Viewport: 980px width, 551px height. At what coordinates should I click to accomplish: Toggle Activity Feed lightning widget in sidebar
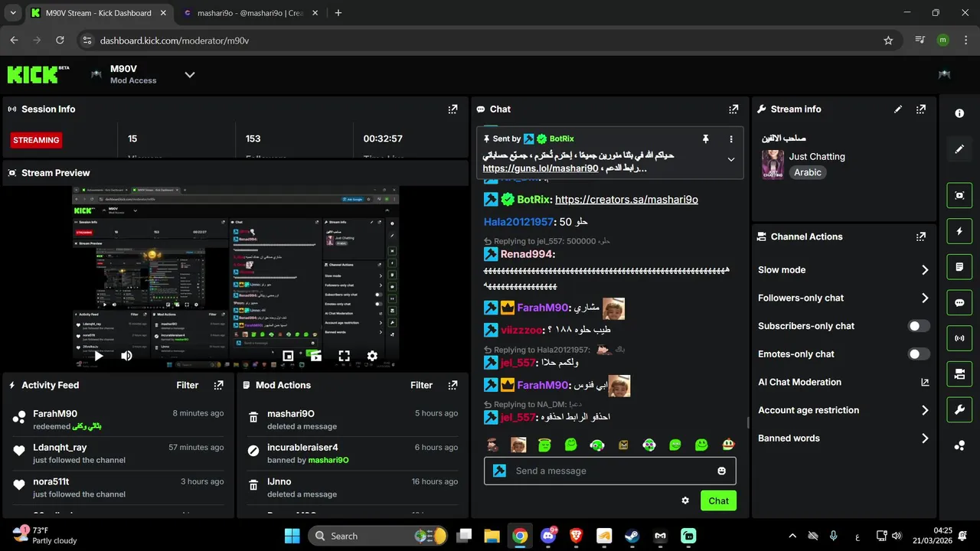pos(959,231)
